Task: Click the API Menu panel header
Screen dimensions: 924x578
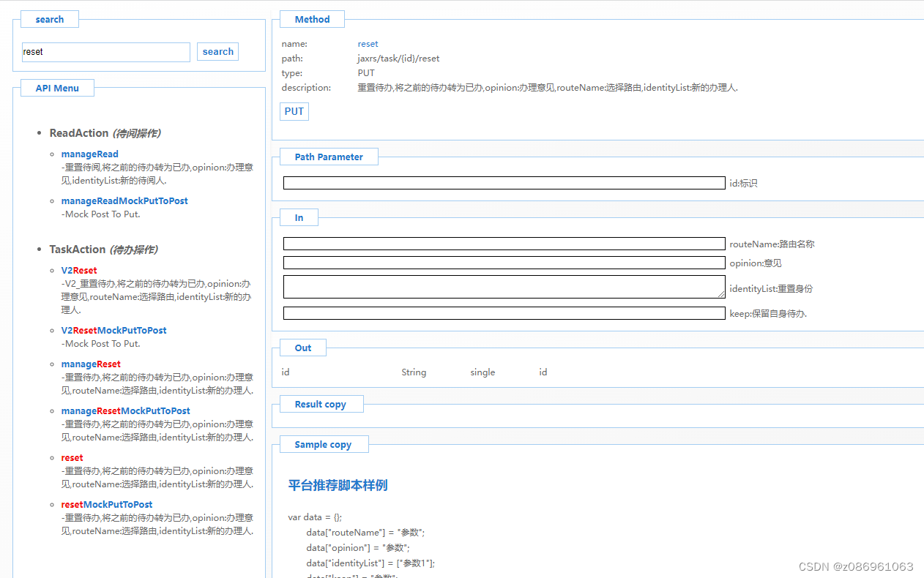Action: [x=57, y=87]
